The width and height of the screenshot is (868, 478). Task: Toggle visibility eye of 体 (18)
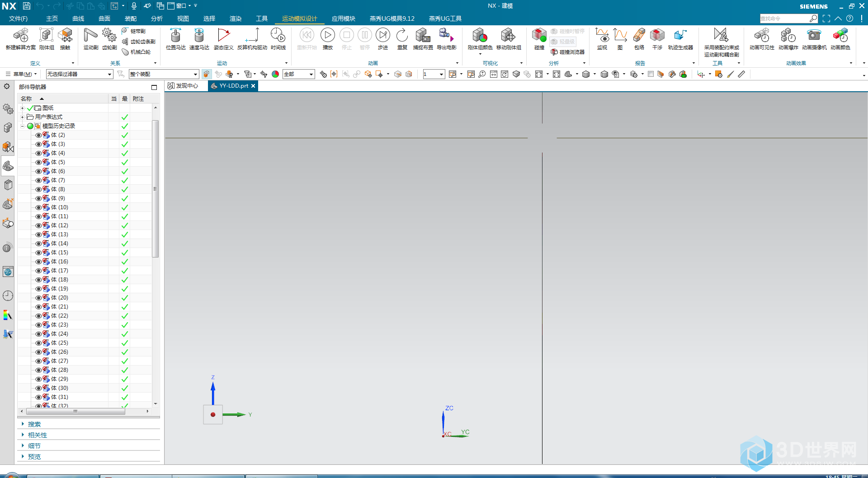point(38,280)
